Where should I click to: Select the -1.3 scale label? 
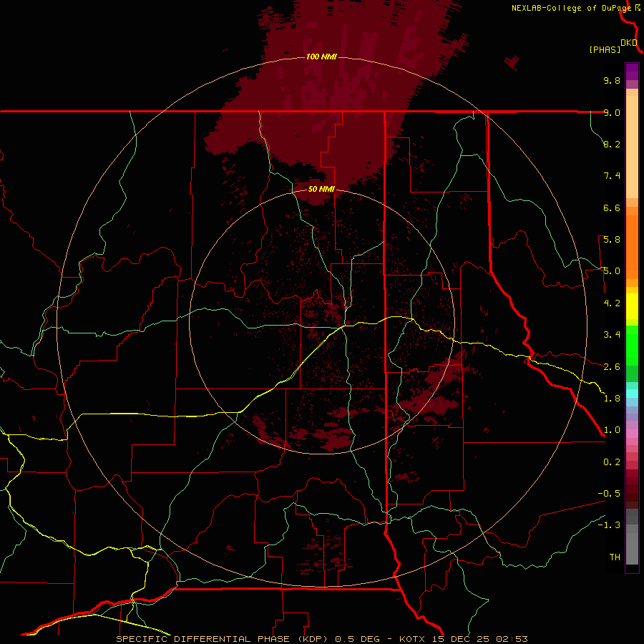(x=609, y=525)
